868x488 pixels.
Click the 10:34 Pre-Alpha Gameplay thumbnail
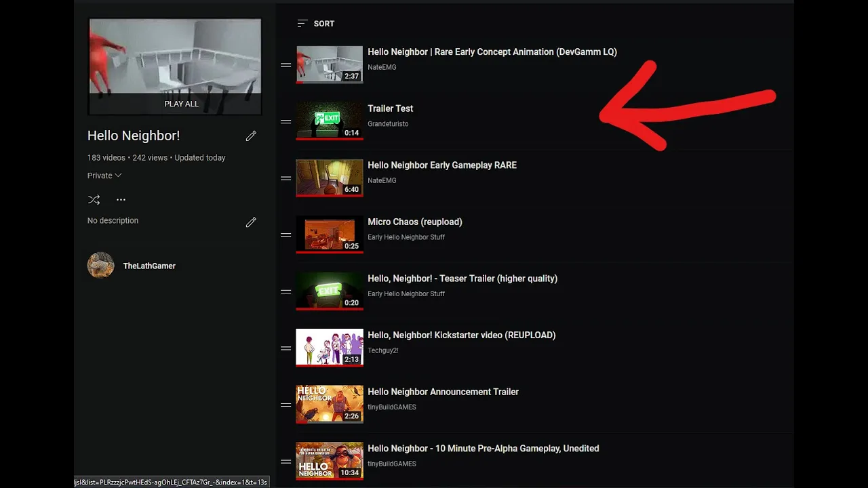[x=330, y=461]
